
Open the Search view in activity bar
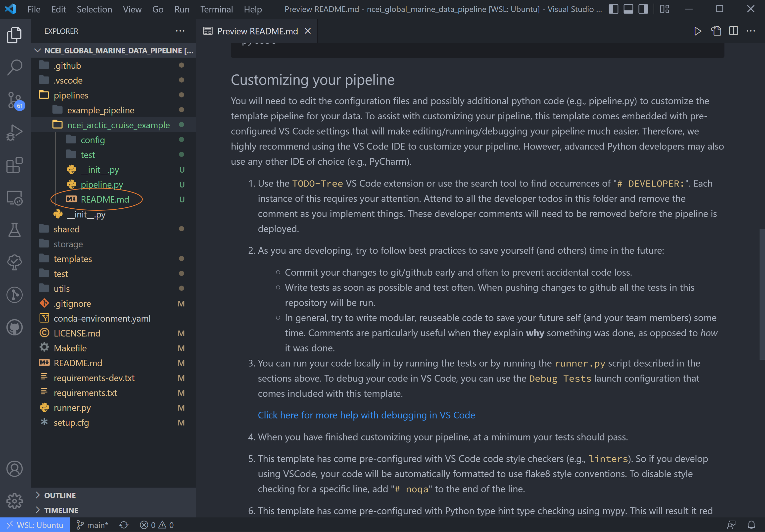tap(15, 67)
